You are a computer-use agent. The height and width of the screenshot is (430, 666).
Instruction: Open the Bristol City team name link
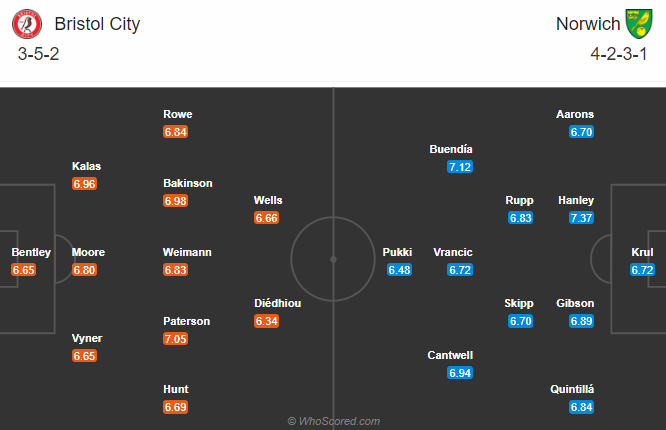(97, 24)
